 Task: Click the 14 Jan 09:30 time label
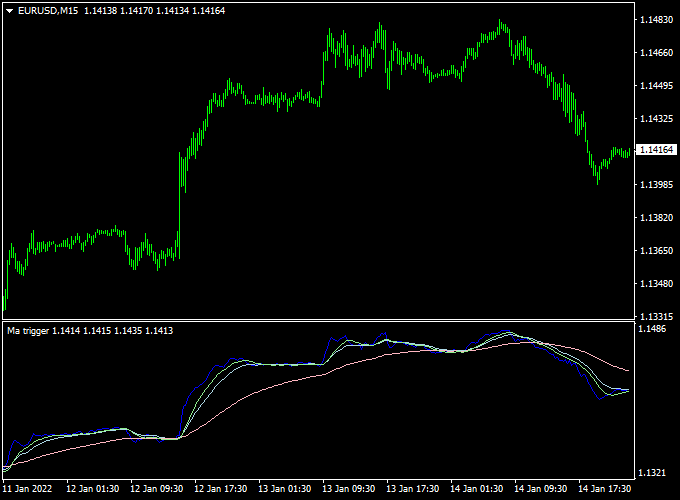click(541, 489)
